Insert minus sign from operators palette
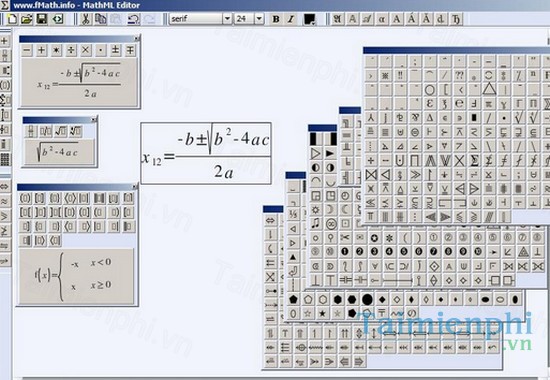Screen dimensions: 550x380 27,51
